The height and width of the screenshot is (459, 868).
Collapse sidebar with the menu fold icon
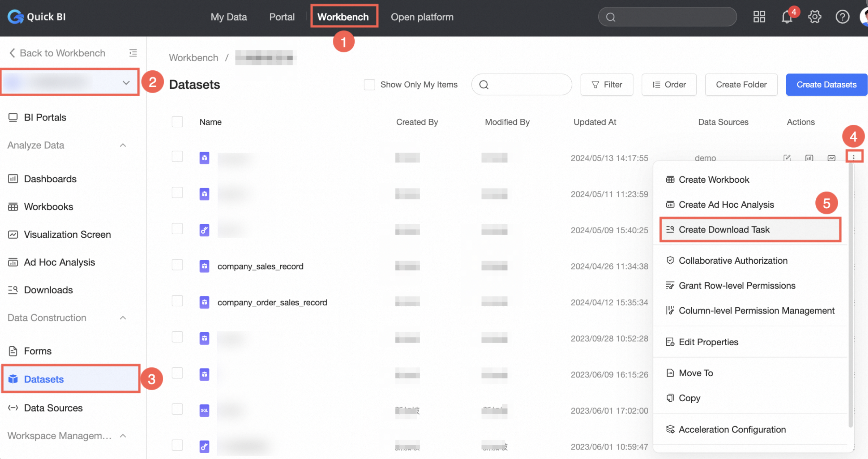tap(133, 53)
